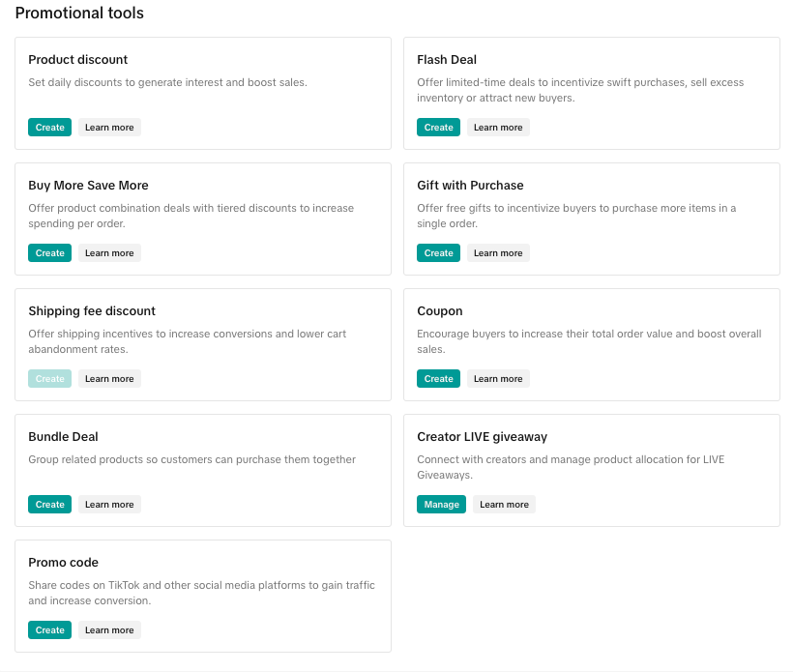Screen dimensions: 793x672
Task: Learn more about Shipping fee discount
Action: [109, 379]
